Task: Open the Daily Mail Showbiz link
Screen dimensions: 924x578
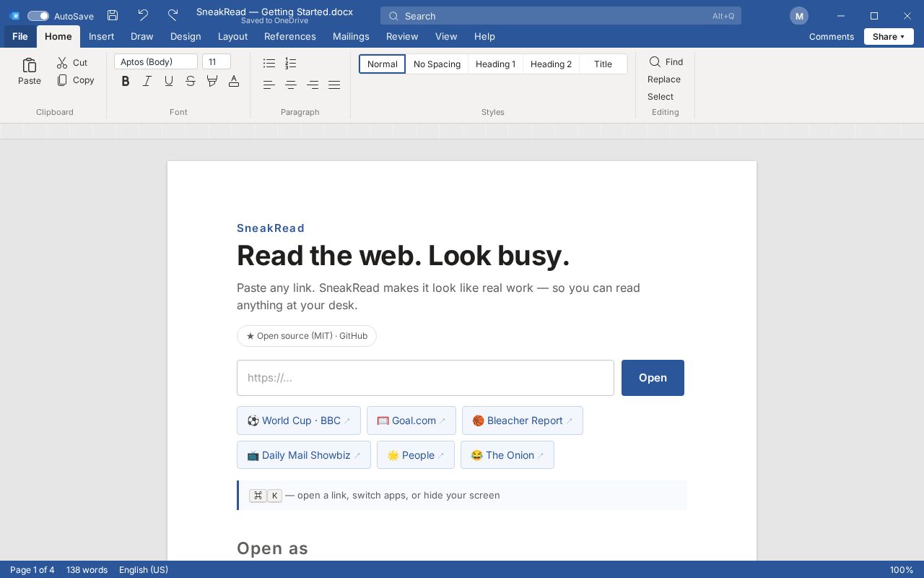Action: [x=304, y=455]
